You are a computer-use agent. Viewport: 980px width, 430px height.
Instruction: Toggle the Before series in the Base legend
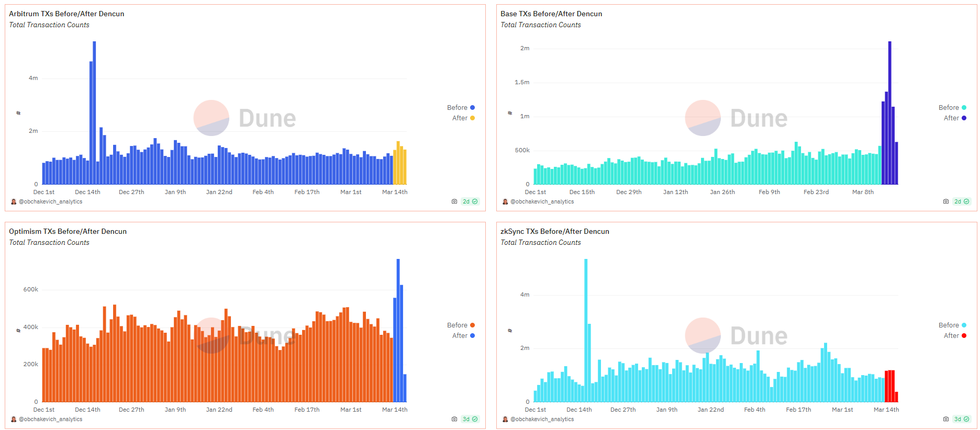(x=949, y=108)
